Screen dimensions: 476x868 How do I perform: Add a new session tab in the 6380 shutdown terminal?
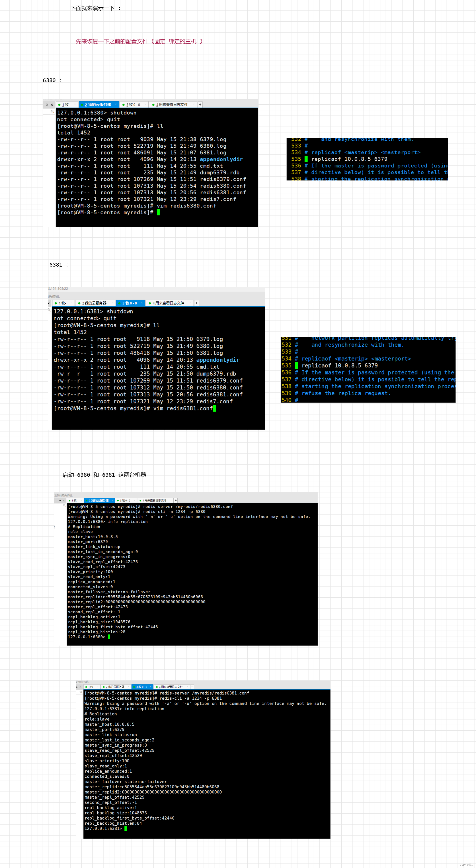pos(200,105)
